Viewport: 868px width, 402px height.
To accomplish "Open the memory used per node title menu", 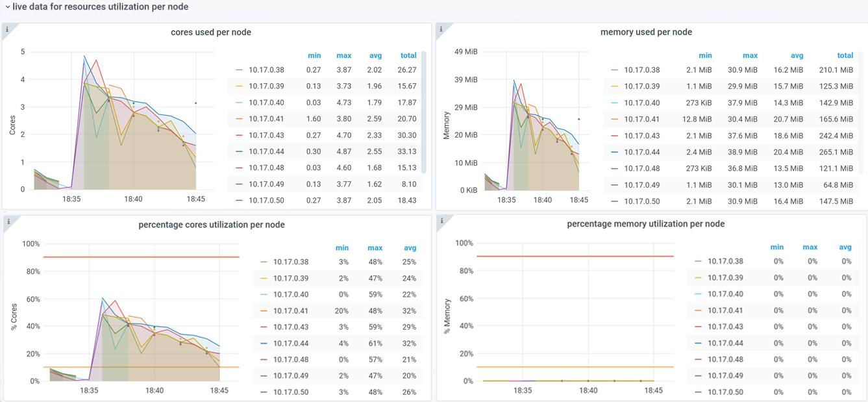I will point(645,32).
